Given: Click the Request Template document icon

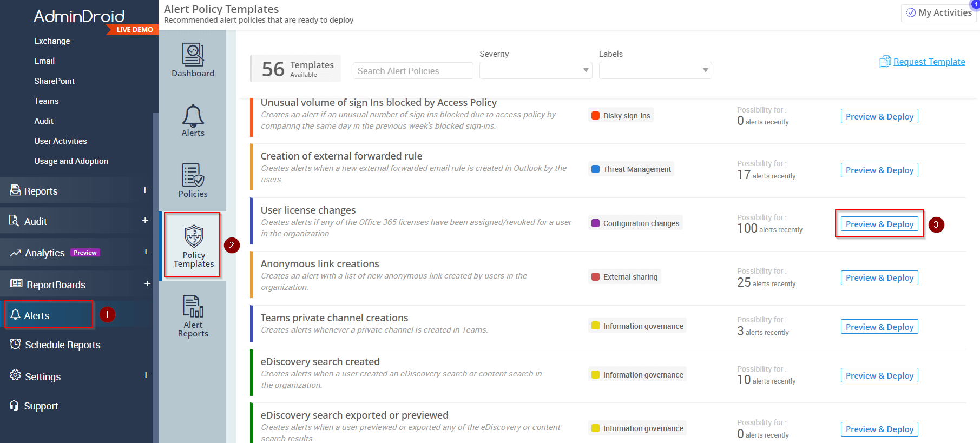Looking at the screenshot, I should click(885, 62).
